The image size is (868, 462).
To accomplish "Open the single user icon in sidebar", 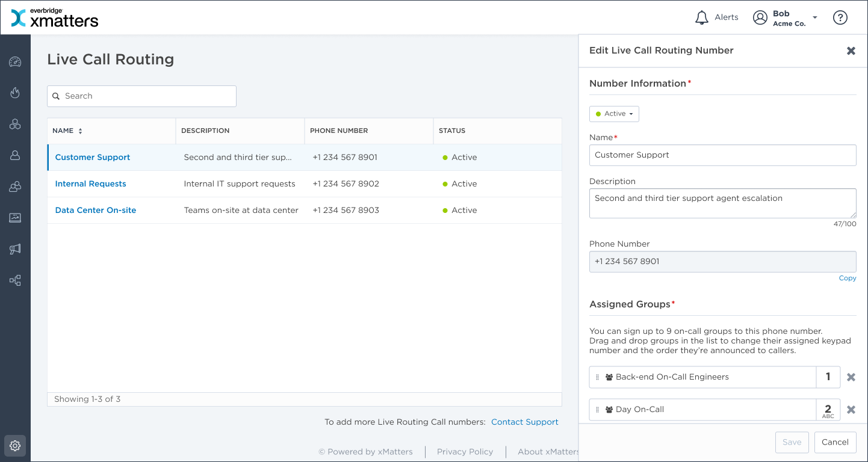I will click(15, 155).
